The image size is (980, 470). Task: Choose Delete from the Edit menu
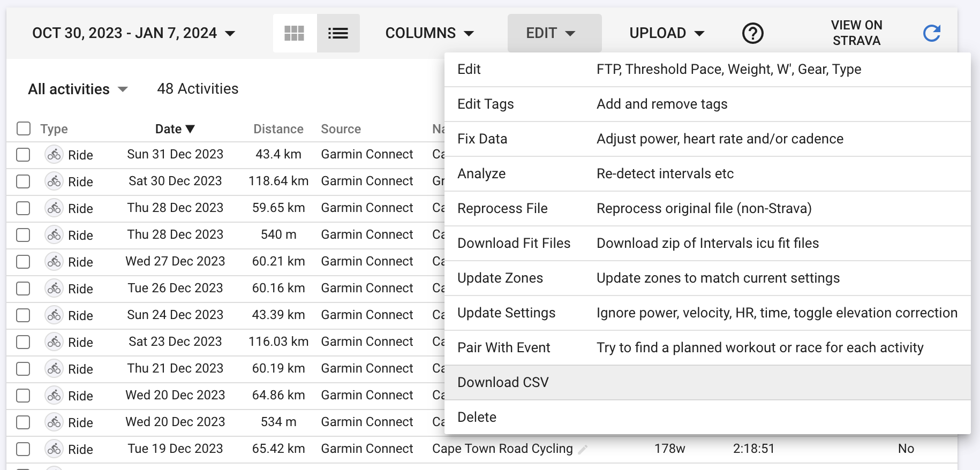[477, 417]
